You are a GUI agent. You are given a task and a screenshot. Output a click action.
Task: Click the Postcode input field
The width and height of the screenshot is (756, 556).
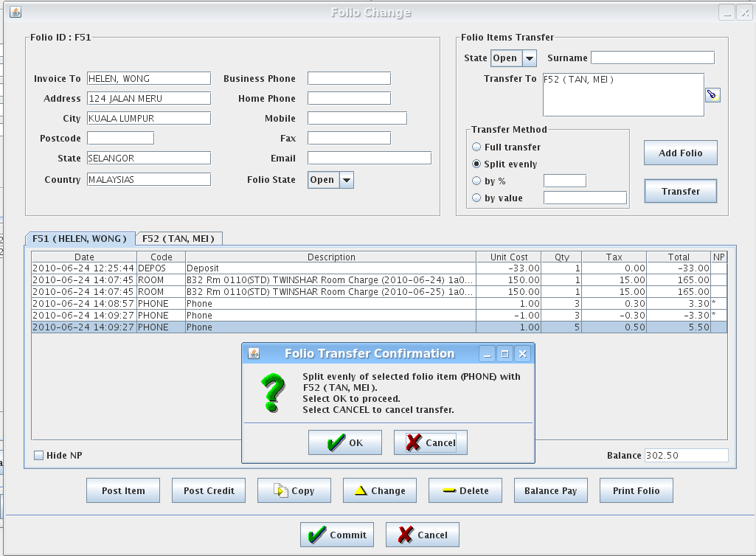(120, 139)
